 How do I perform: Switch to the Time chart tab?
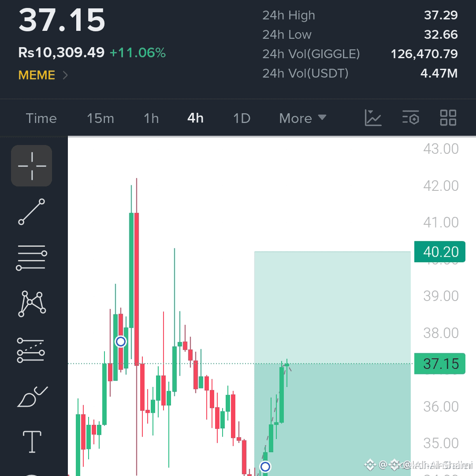pos(41,119)
